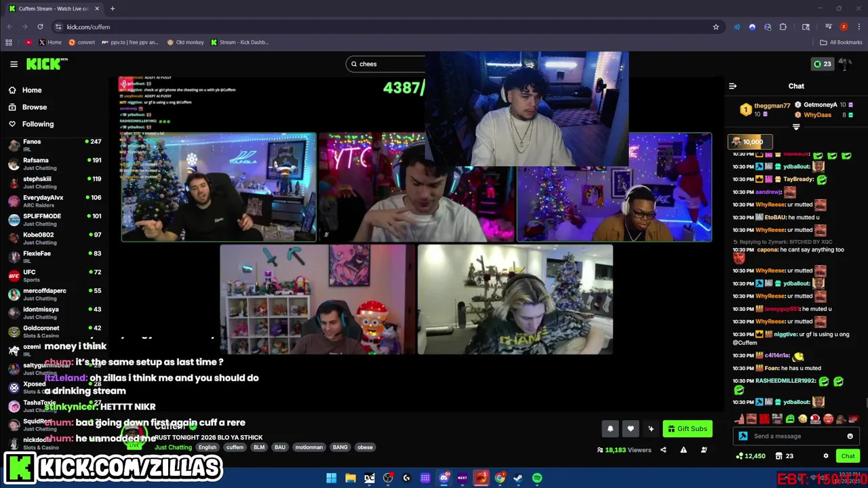The height and width of the screenshot is (488, 868).
Task: Open File Explorer from the taskbar
Action: (351, 478)
